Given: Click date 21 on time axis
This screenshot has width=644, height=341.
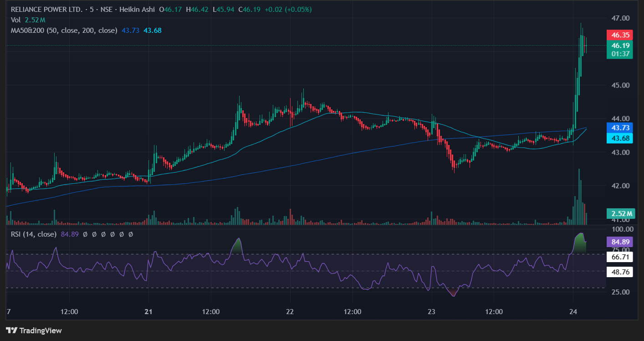Looking at the screenshot, I should click(x=149, y=312).
